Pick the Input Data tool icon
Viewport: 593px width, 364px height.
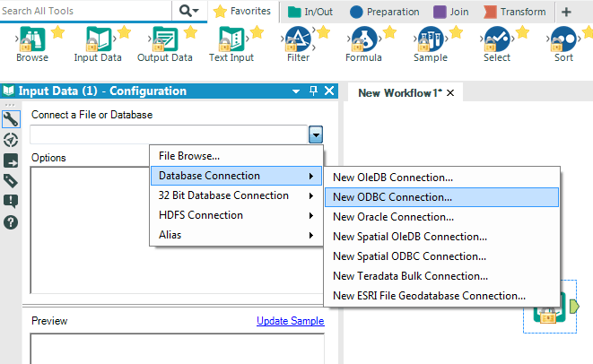[97, 40]
